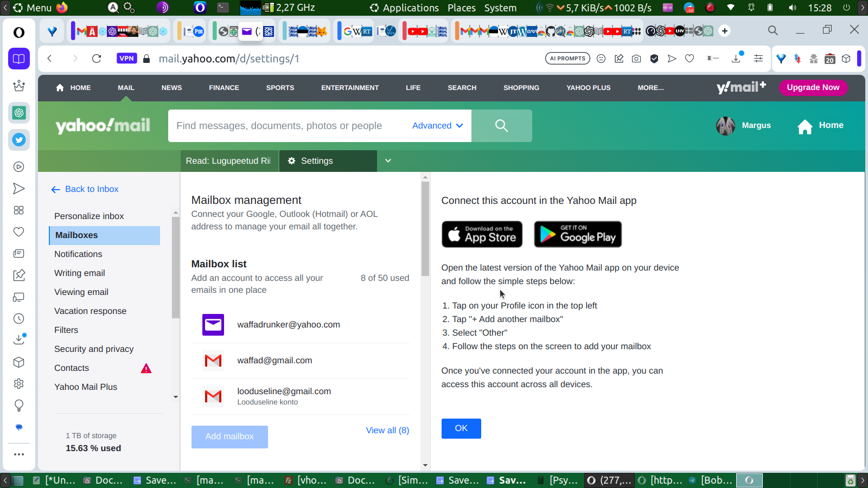Screen dimensions: 868x488
Task: Click the lightbulb icon in sidebar
Action: pos(19,406)
